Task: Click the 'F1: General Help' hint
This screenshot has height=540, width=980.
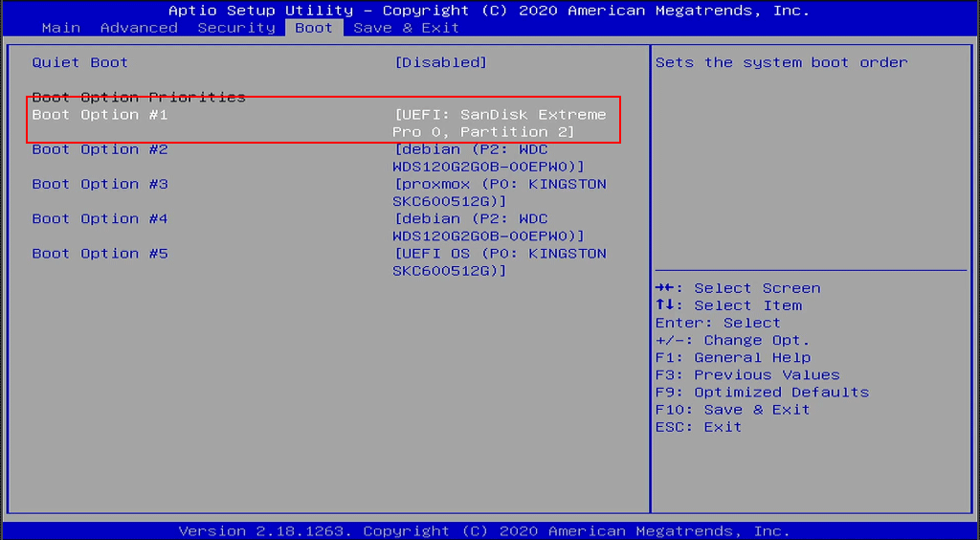Action: 732,358
